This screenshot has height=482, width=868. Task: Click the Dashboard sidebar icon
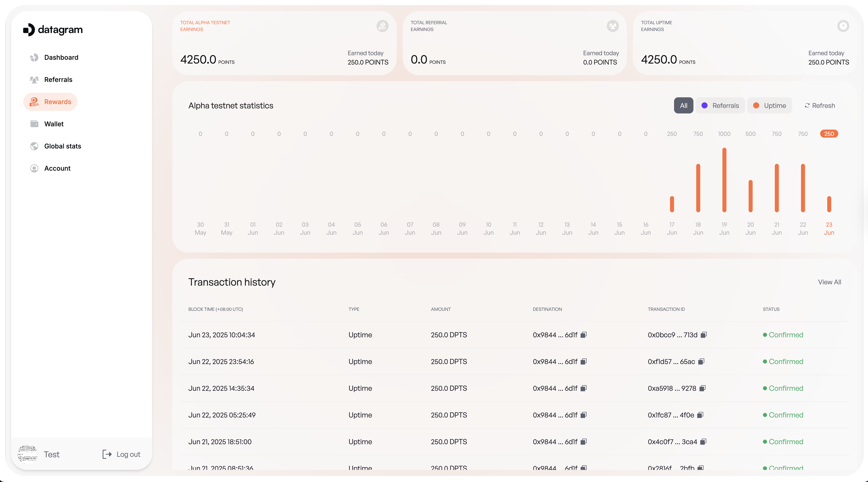[x=34, y=58]
